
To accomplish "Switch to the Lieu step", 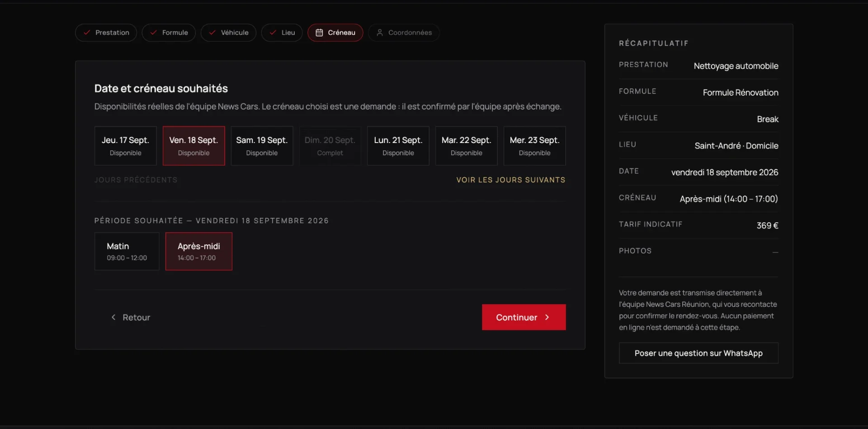I will 282,33.
